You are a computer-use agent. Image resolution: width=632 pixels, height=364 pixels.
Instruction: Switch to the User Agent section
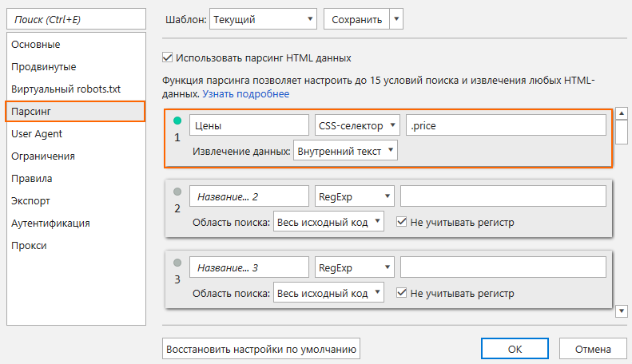pos(37,133)
